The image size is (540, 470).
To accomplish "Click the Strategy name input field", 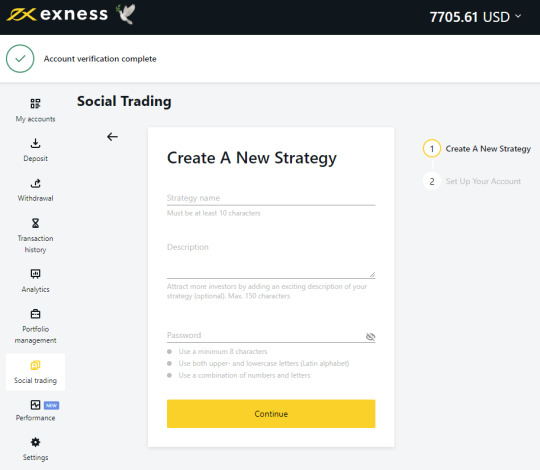I will tap(271, 198).
